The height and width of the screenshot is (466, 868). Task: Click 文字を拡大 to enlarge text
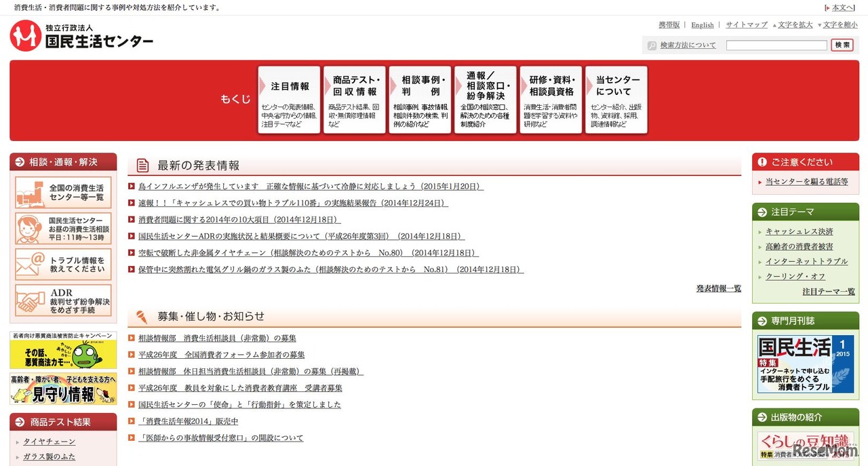tap(795, 25)
